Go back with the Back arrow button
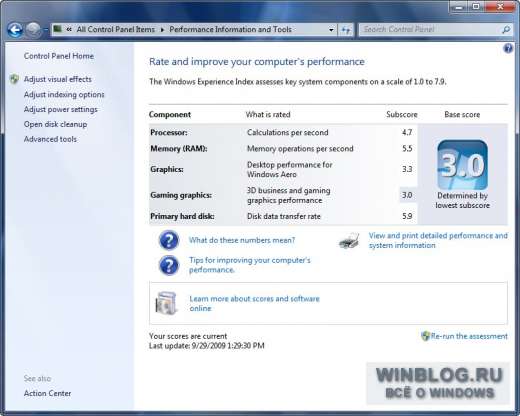The image size is (520, 416). pos(15,30)
